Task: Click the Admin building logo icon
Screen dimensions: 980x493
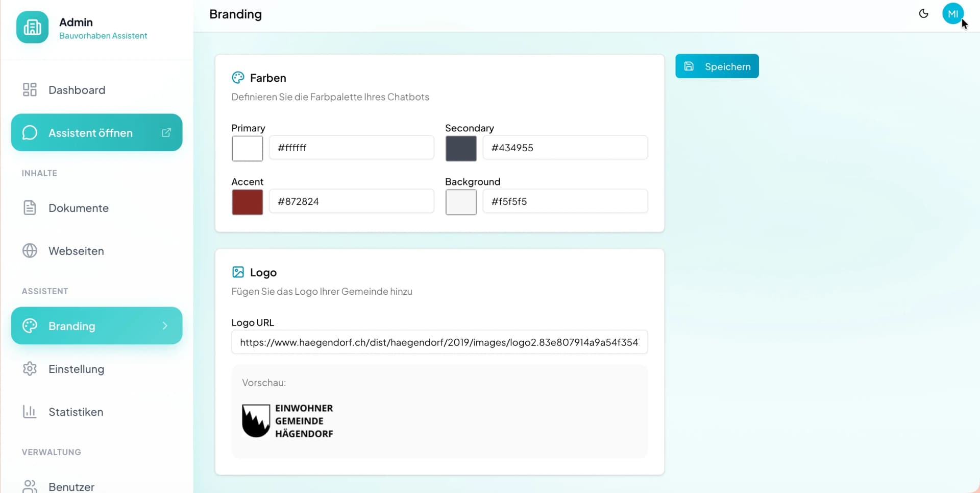Action: pyautogui.click(x=32, y=27)
